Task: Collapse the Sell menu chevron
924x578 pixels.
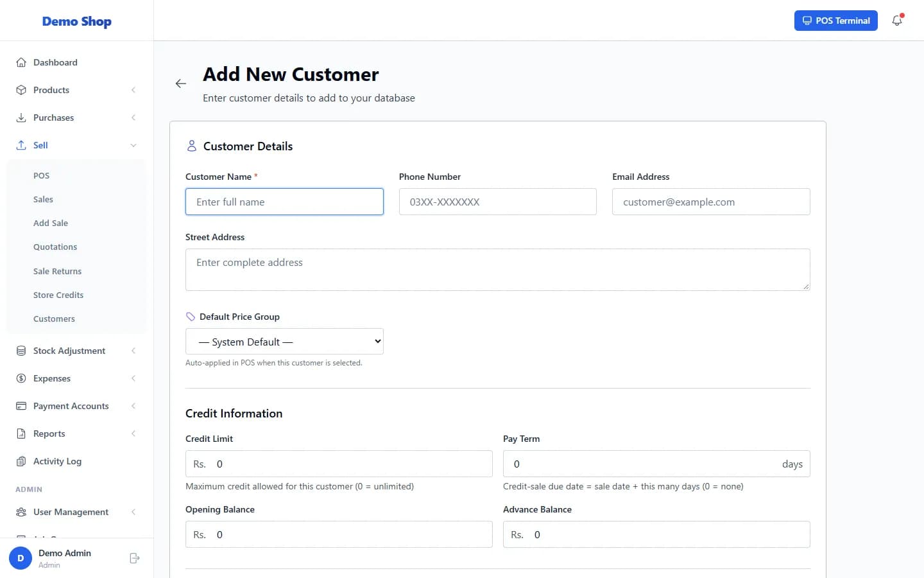Action: click(133, 145)
